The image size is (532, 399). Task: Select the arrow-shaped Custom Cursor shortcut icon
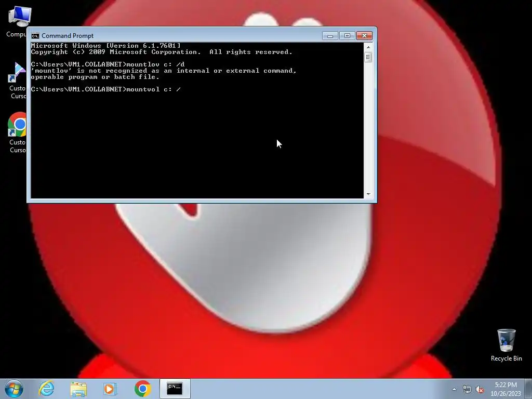click(17, 81)
